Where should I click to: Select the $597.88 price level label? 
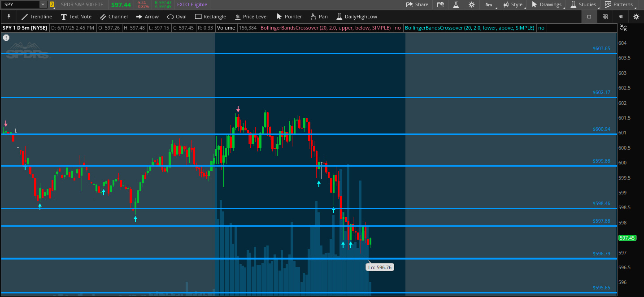(x=601, y=221)
